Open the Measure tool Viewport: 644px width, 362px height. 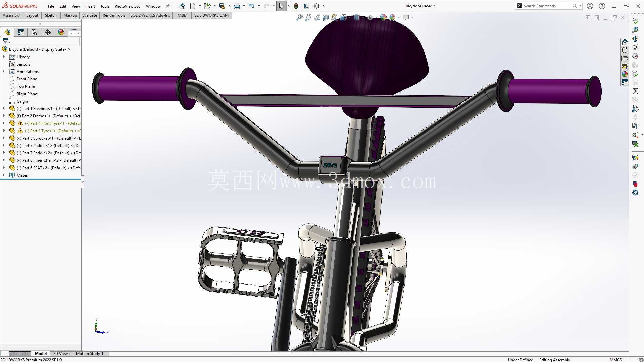tap(635, 30)
